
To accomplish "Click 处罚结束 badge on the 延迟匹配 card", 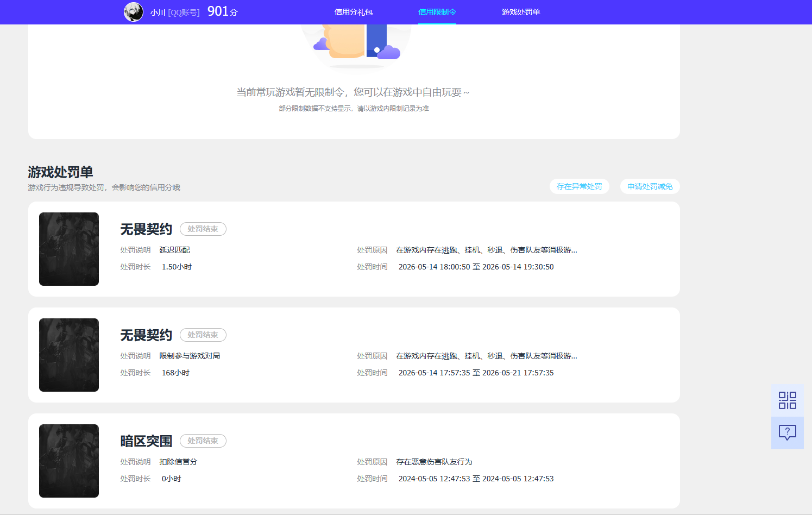I will click(x=203, y=229).
